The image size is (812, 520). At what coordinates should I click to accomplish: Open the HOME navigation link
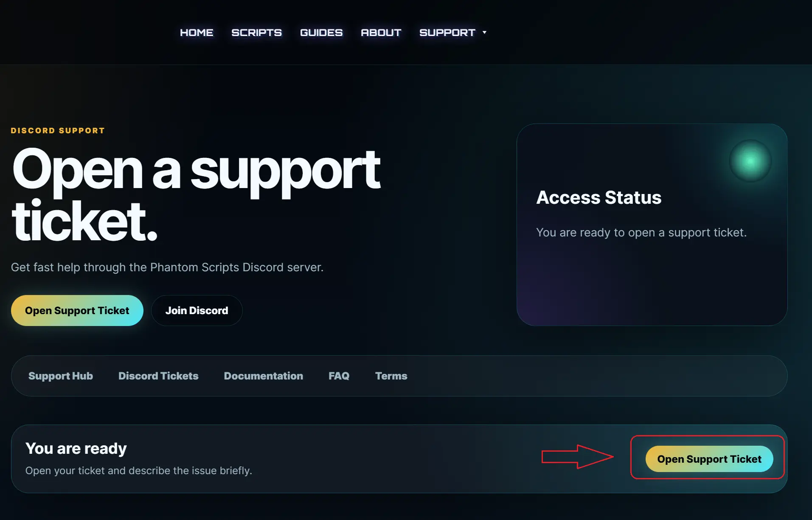click(197, 33)
